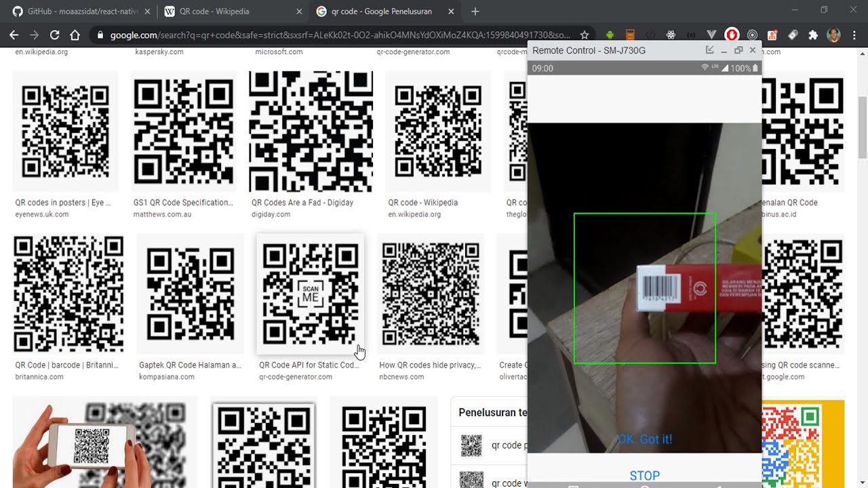Click the eyenews.uk.com source link
This screenshot has height=488, width=868.
click(42, 214)
